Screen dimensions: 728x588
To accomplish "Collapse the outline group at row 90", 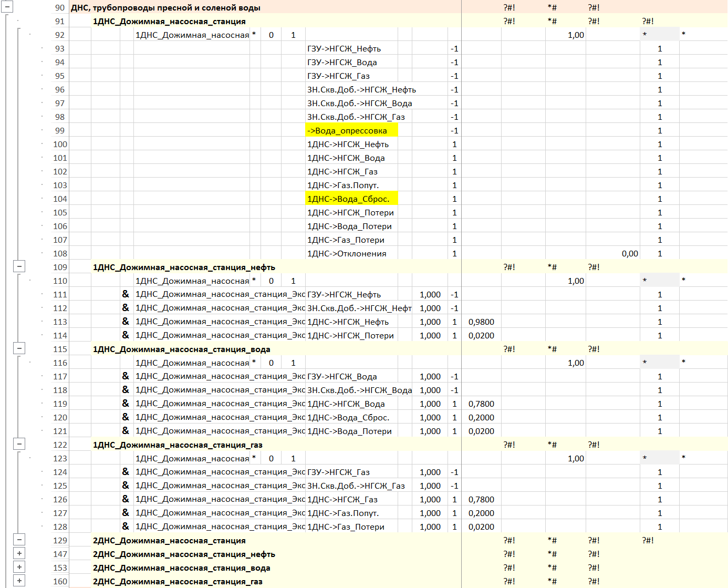I will [x=7, y=7].
